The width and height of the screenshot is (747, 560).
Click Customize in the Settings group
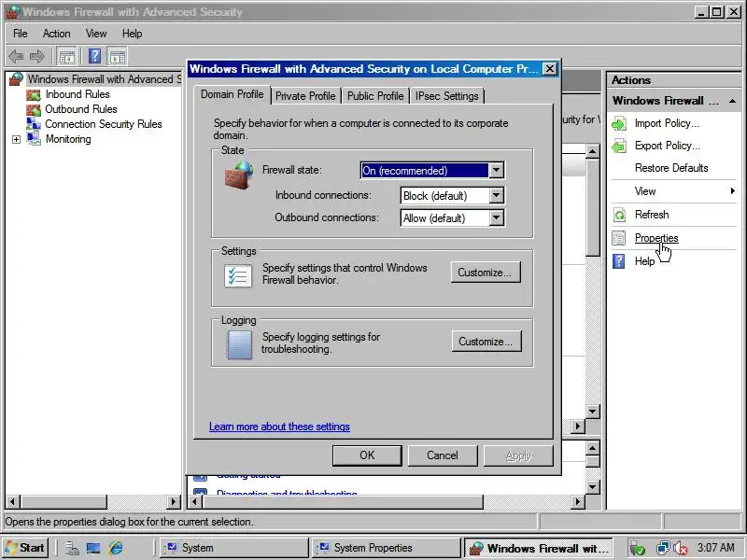pos(486,272)
